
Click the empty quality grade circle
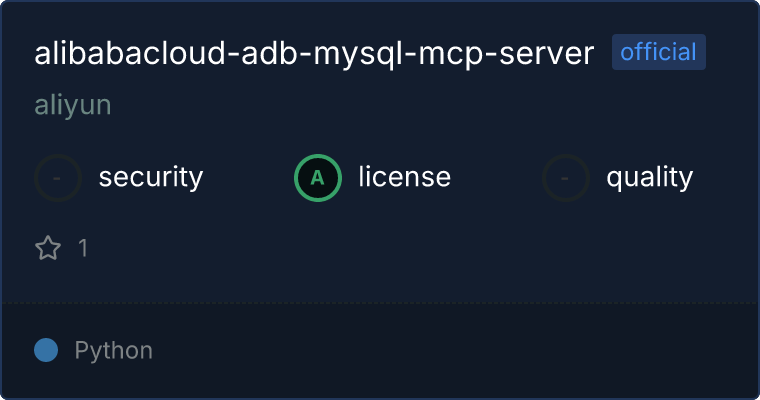[566, 178]
